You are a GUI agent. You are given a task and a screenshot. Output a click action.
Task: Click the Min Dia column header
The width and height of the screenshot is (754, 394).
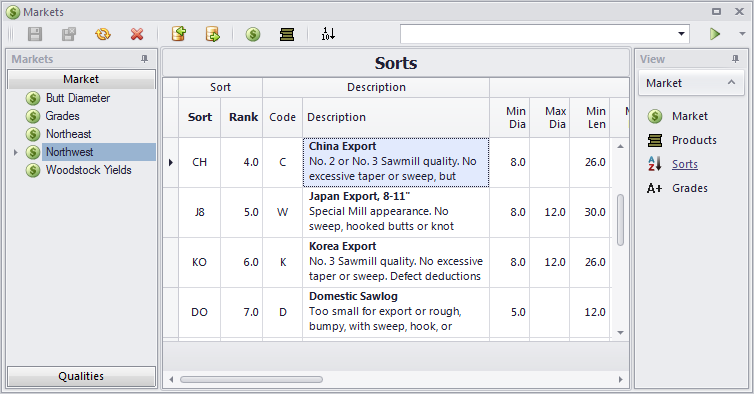(510, 117)
